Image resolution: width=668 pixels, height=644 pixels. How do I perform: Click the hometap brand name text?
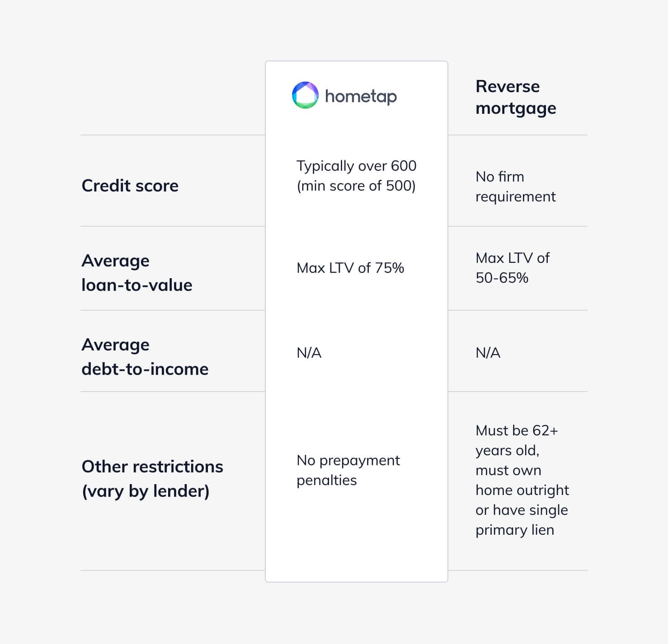361,96
